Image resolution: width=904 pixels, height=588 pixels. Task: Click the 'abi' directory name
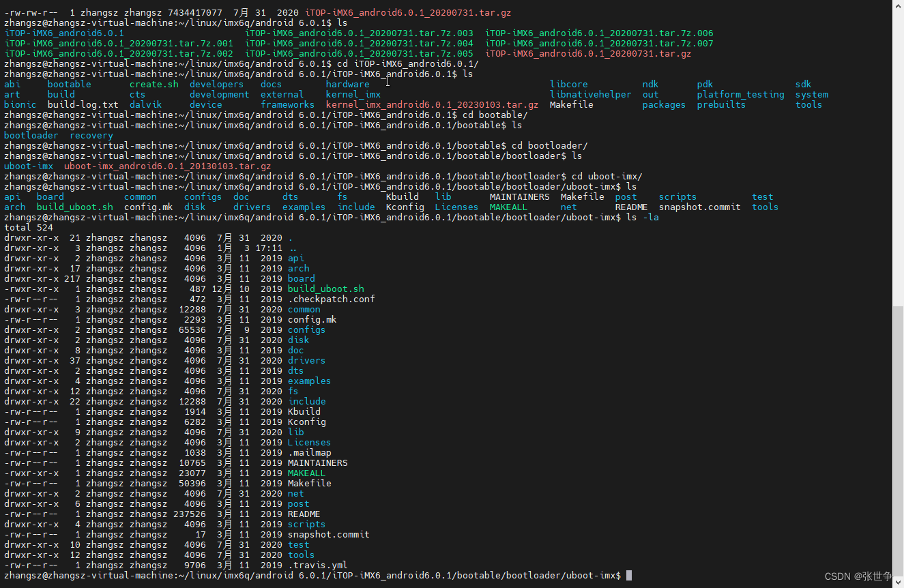tap(12, 85)
